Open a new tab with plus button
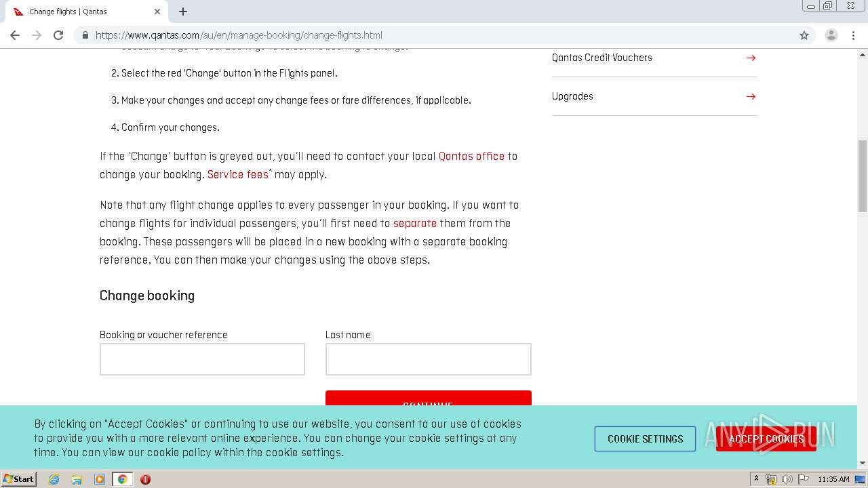868x488 pixels. point(183,12)
